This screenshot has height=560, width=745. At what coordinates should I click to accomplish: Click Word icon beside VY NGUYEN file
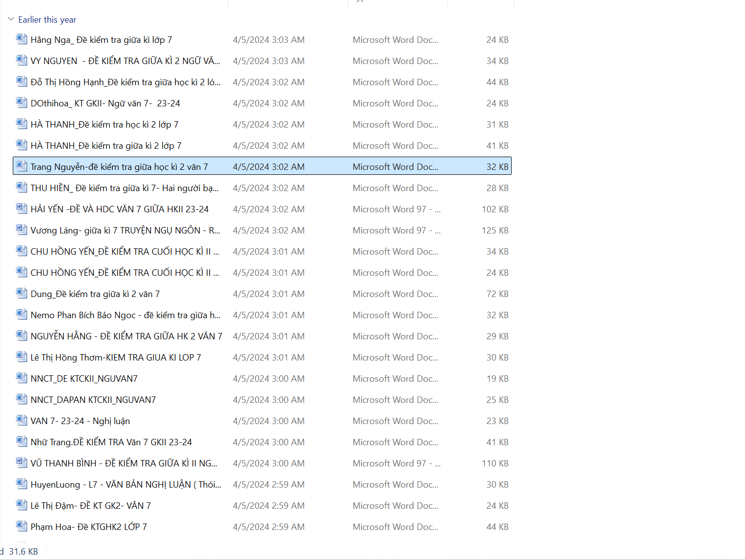tap(22, 61)
